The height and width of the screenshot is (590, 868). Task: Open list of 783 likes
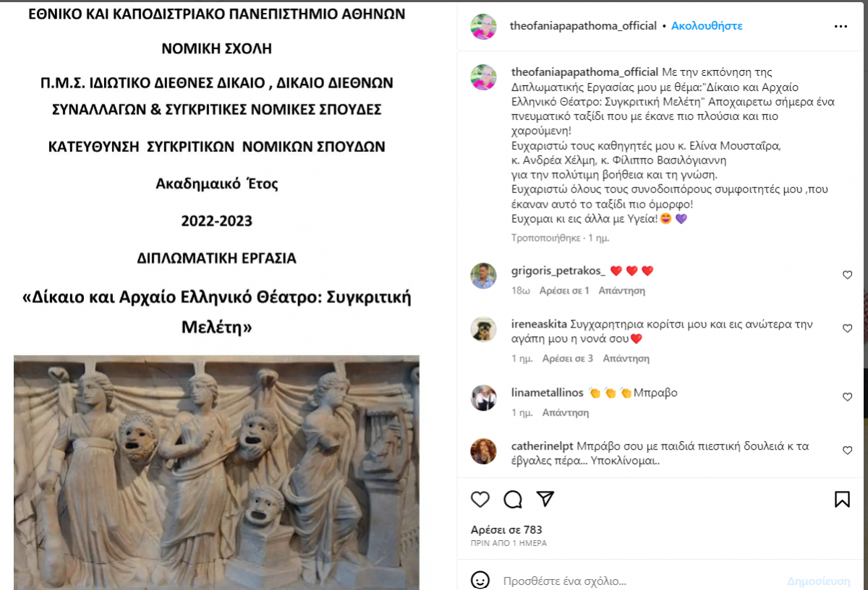[506, 530]
